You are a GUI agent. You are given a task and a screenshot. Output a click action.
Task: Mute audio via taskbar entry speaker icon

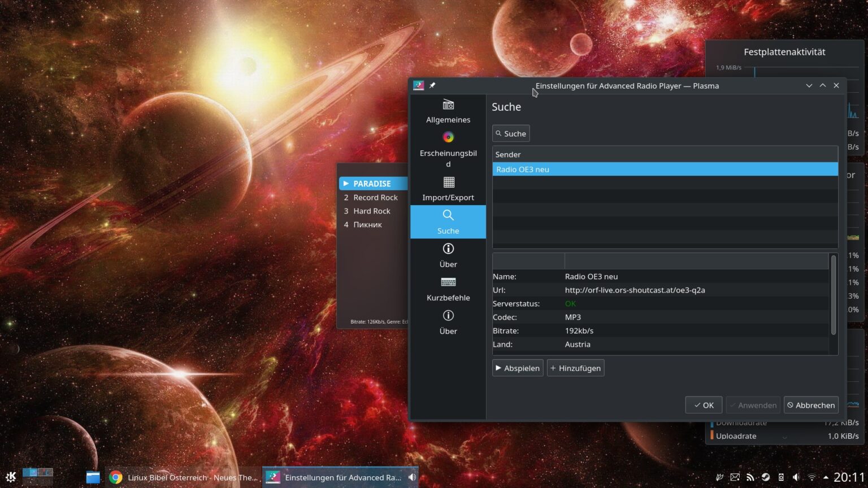[413, 477]
